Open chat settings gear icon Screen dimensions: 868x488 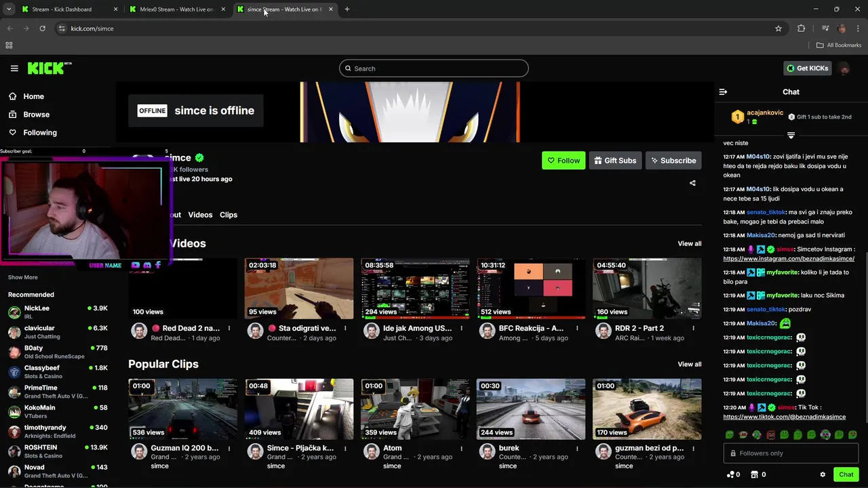823,474
